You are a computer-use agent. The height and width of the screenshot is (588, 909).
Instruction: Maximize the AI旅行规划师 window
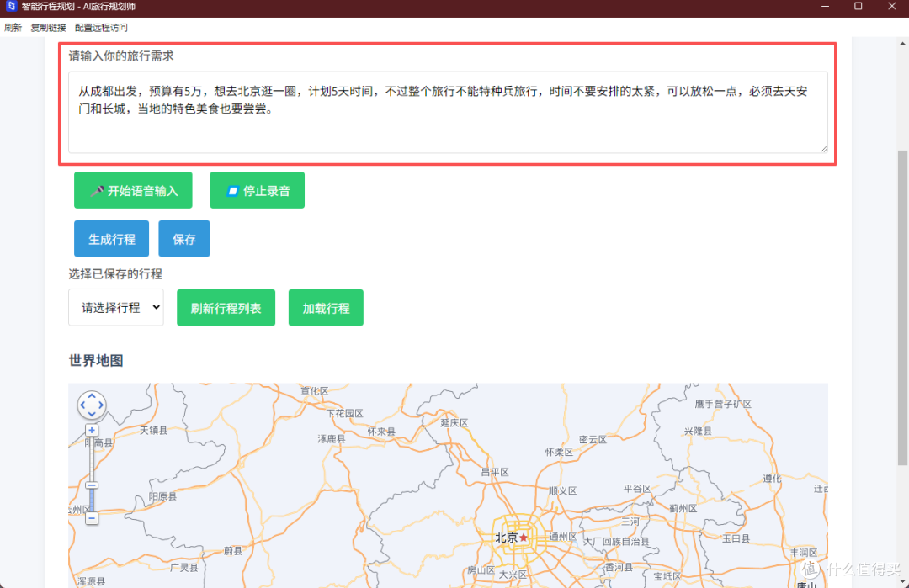tap(858, 7)
